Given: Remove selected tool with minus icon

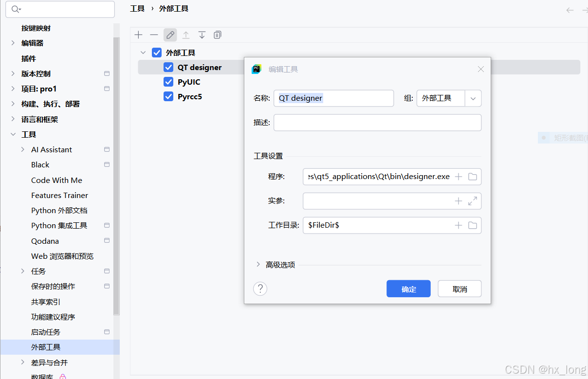Looking at the screenshot, I should pos(154,35).
